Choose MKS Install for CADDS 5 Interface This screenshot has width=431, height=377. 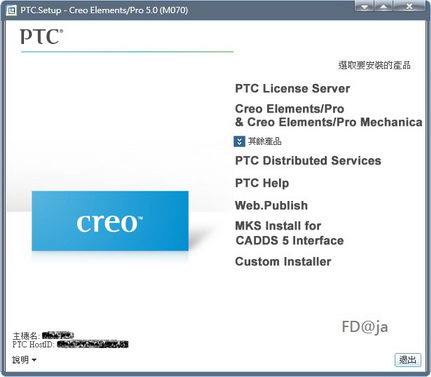tap(289, 233)
